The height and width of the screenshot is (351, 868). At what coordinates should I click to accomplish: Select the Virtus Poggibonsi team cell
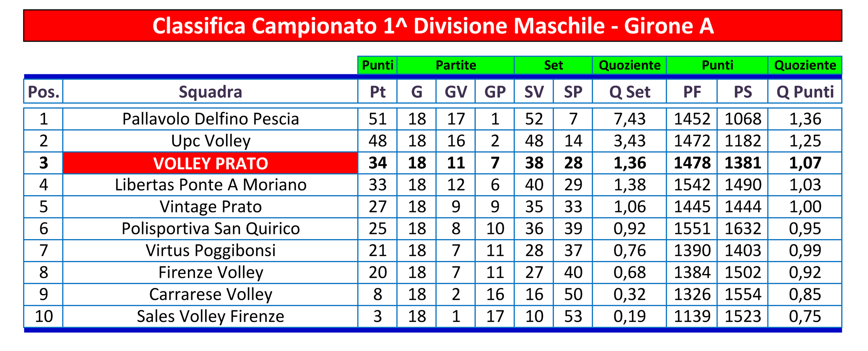[x=210, y=251]
